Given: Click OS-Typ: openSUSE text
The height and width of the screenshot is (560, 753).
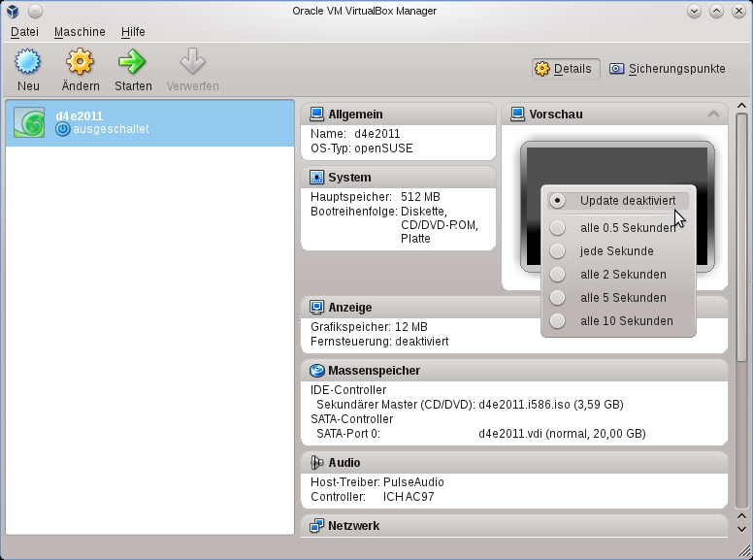Looking at the screenshot, I should click(x=362, y=148).
